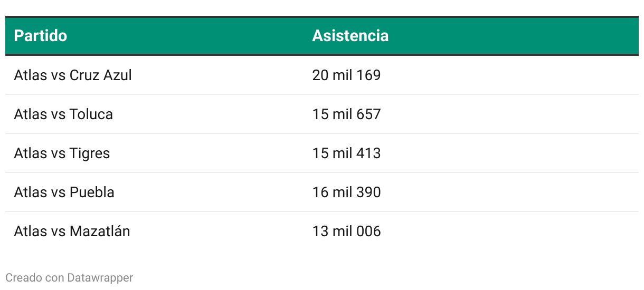Viewport: 644px width, 290px height.
Task: Select the Atlas vs Tigres cell
Action: (x=62, y=153)
